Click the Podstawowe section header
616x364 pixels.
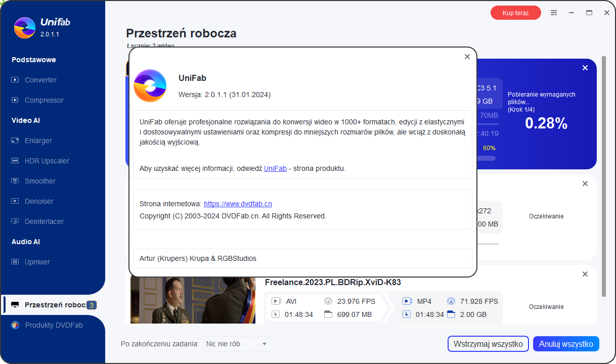[34, 60]
